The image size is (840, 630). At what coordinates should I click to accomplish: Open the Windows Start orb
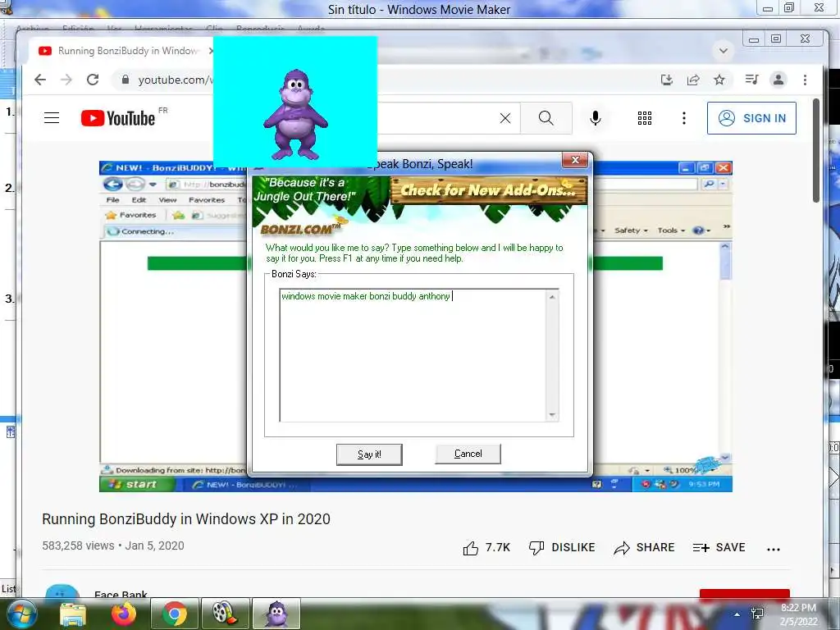[22, 614]
